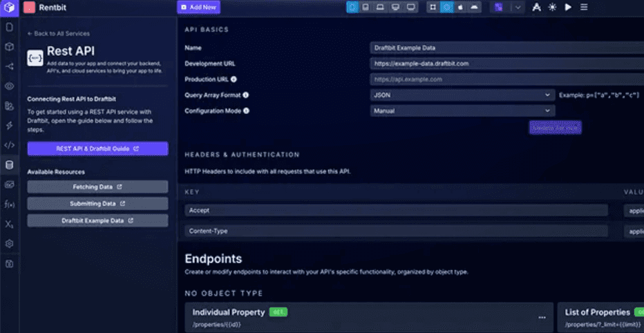Click the Rest API braces icon
The image size is (644, 333).
click(x=35, y=58)
